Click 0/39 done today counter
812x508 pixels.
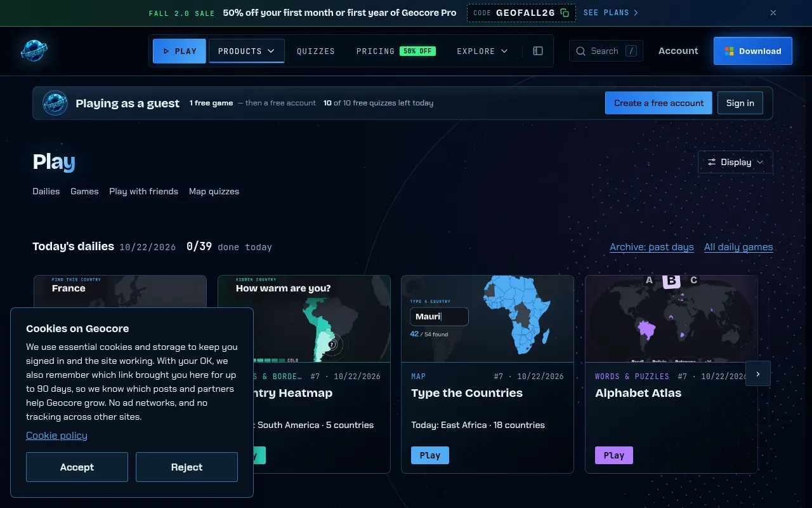click(229, 246)
